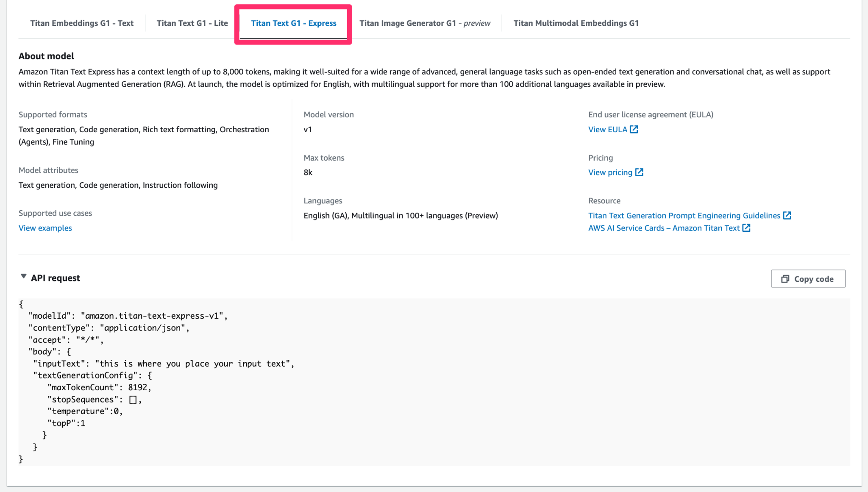The width and height of the screenshot is (868, 492).
Task: Open the Titan Image Generator G1 preview tab
Action: (424, 23)
